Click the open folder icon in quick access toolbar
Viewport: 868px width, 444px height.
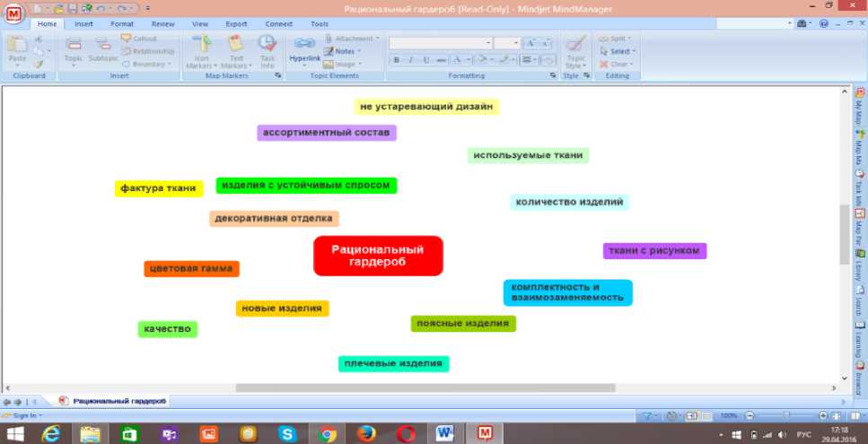58,8
